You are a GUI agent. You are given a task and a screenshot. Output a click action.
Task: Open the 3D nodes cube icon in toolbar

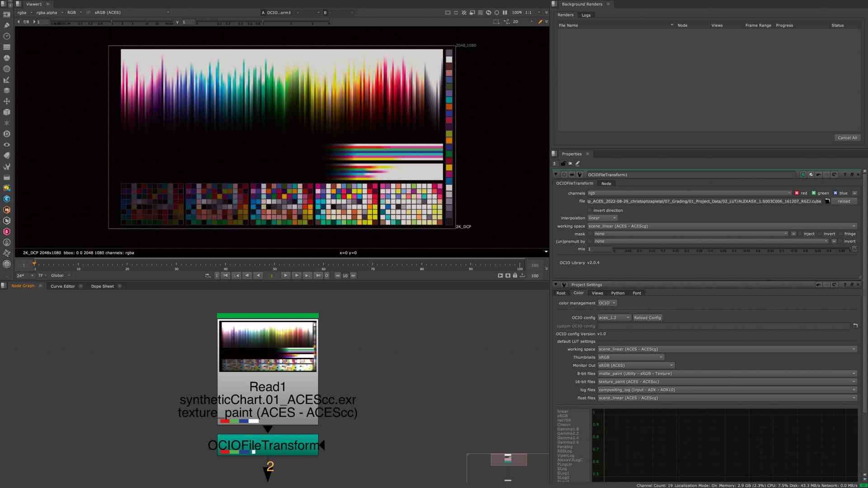tap(7, 112)
